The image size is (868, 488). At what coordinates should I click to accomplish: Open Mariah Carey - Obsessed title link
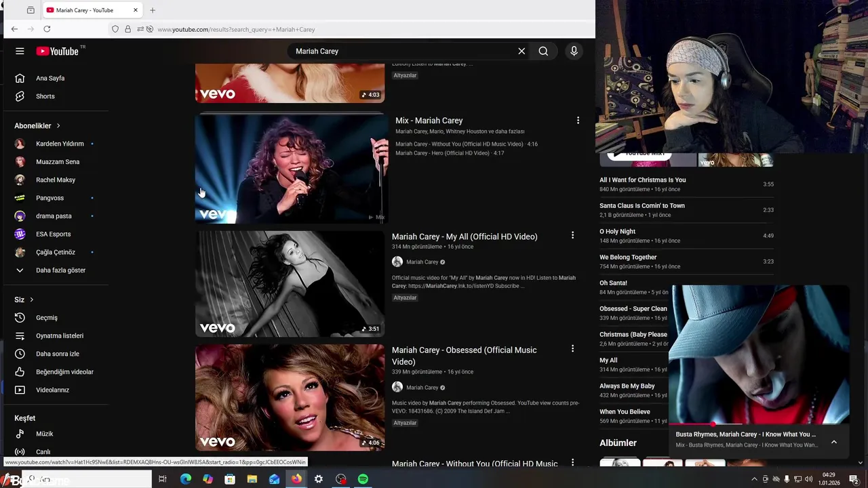tap(465, 356)
